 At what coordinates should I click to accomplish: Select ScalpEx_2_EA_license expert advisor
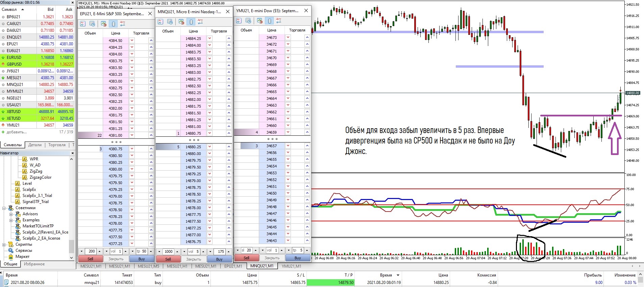(x=41, y=238)
